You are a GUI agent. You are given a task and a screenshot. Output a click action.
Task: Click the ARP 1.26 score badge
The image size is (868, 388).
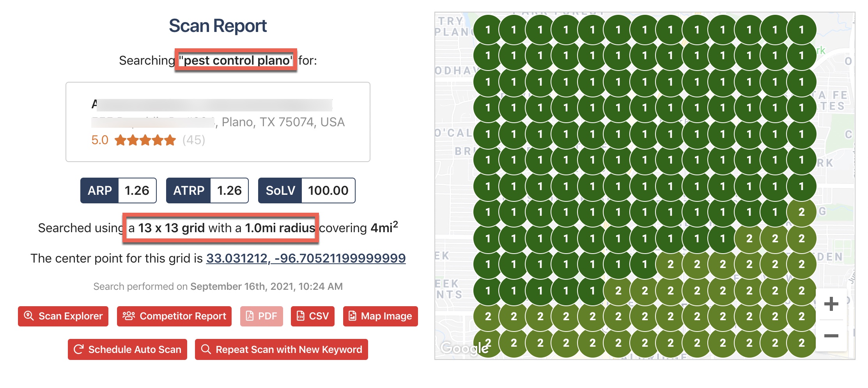click(x=119, y=190)
